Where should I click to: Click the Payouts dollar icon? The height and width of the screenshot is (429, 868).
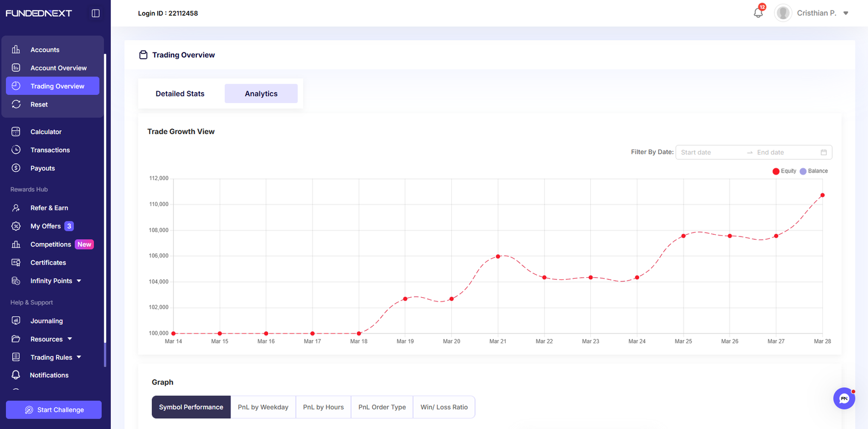coord(16,168)
